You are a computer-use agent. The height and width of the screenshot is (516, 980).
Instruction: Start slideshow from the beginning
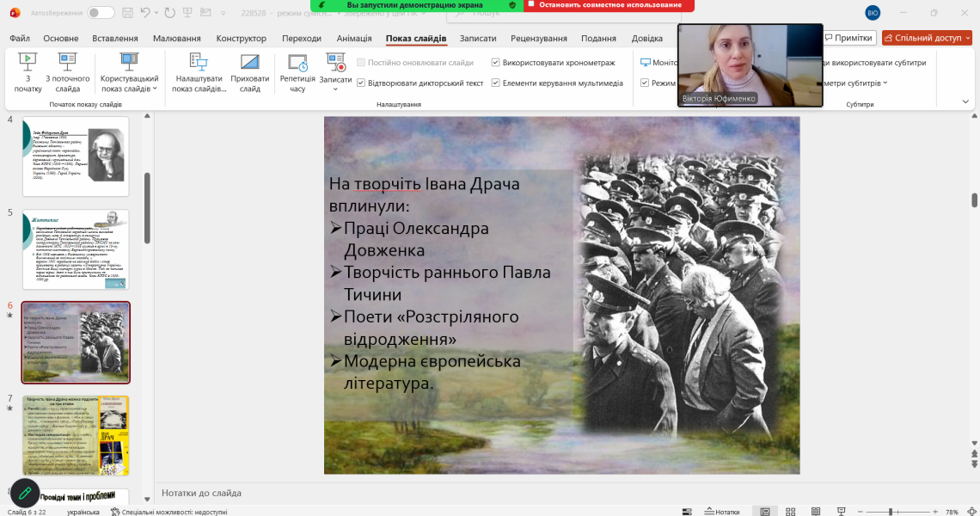(28, 72)
